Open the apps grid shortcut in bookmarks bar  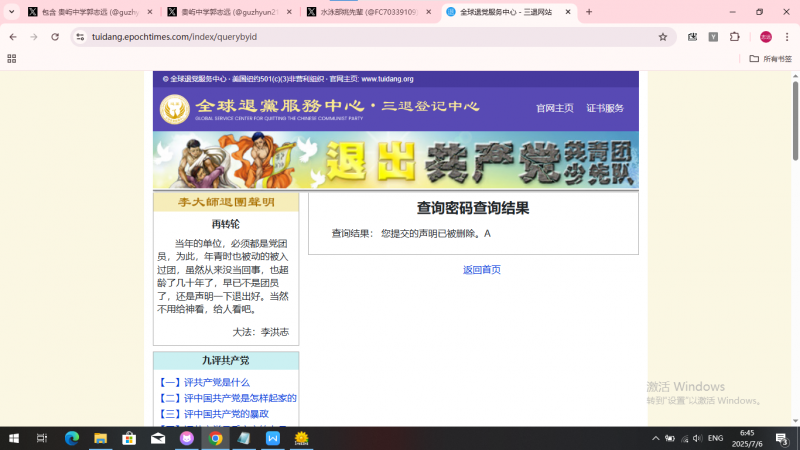pos(12,59)
